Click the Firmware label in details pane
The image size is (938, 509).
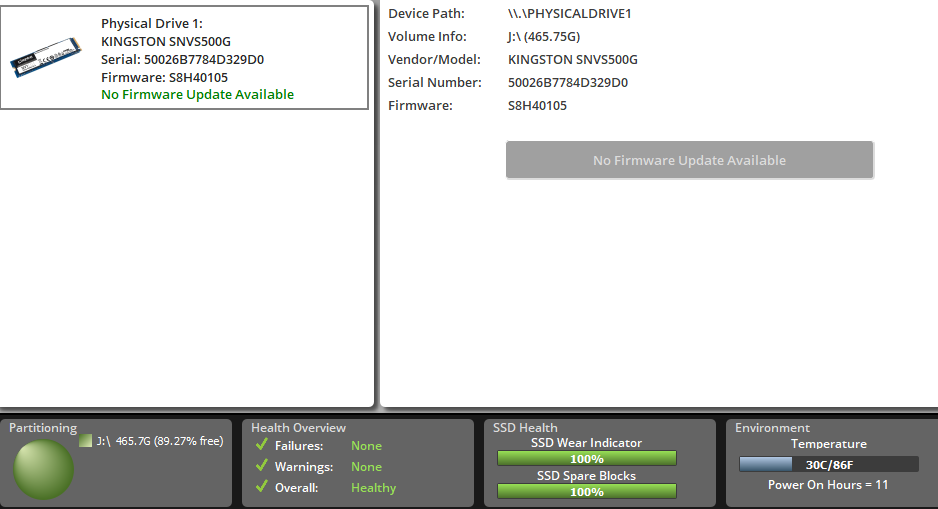click(x=421, y=106)
